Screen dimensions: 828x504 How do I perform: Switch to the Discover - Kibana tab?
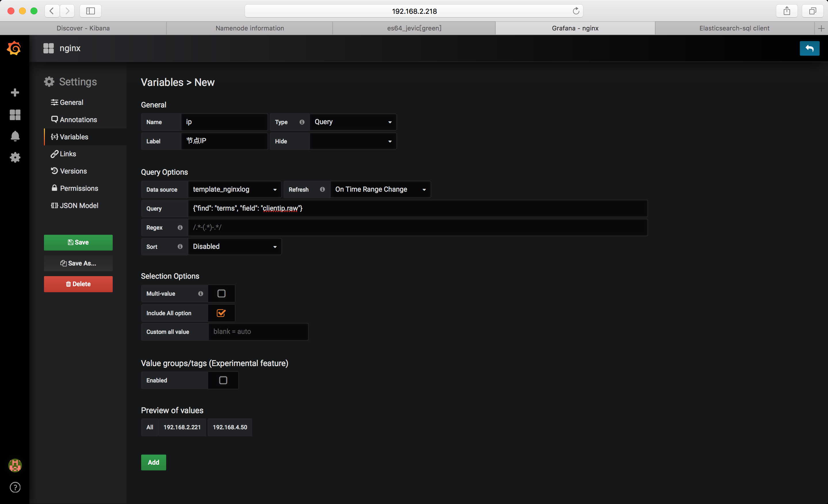pos(83,28)
